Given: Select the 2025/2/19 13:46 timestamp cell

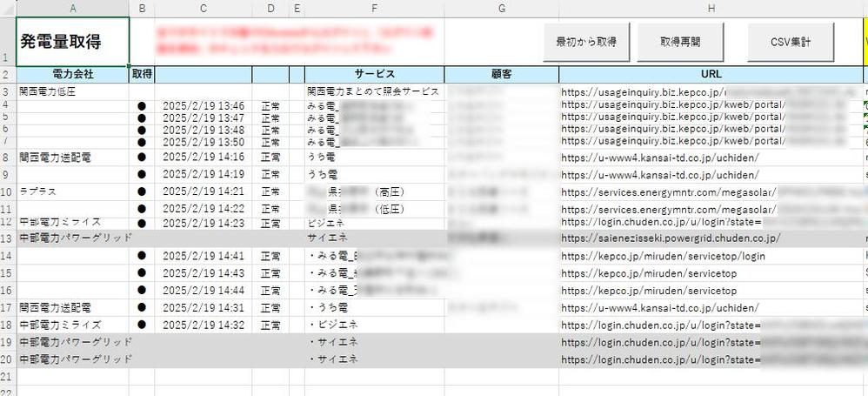Looking at the screenshot, I should point(204,106).
